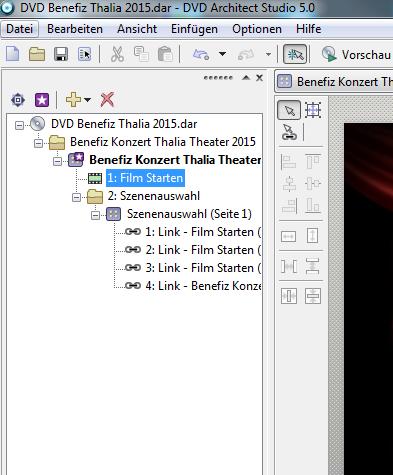Viewport: 393px width, 475px height.
Task: Select 2: Link - Film Starten item
Action: 203,250
